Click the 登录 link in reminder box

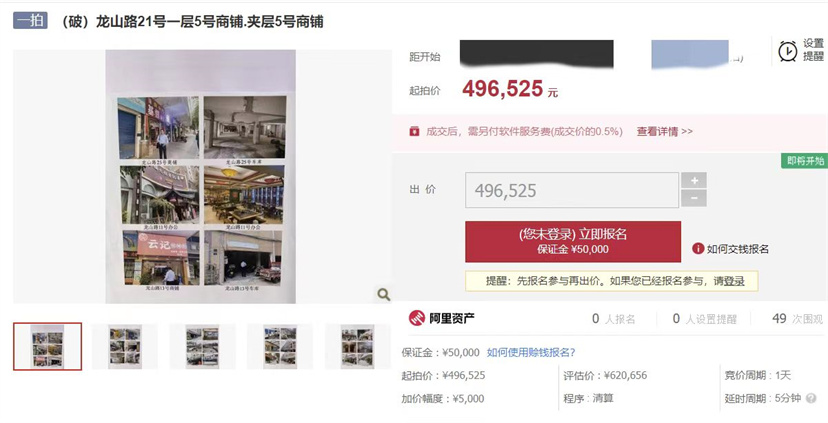734,281
